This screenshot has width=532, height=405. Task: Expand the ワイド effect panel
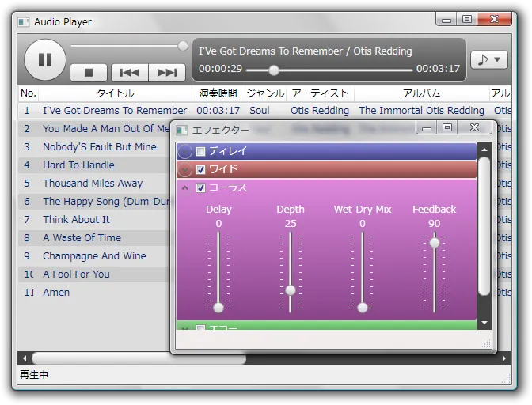click(x=185, y=169)
